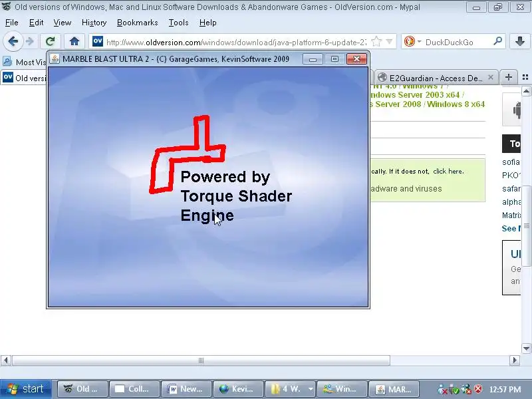Click the red X shield tray icon
This screenshot has width=532, height=399.
click(x=478, y=389)
